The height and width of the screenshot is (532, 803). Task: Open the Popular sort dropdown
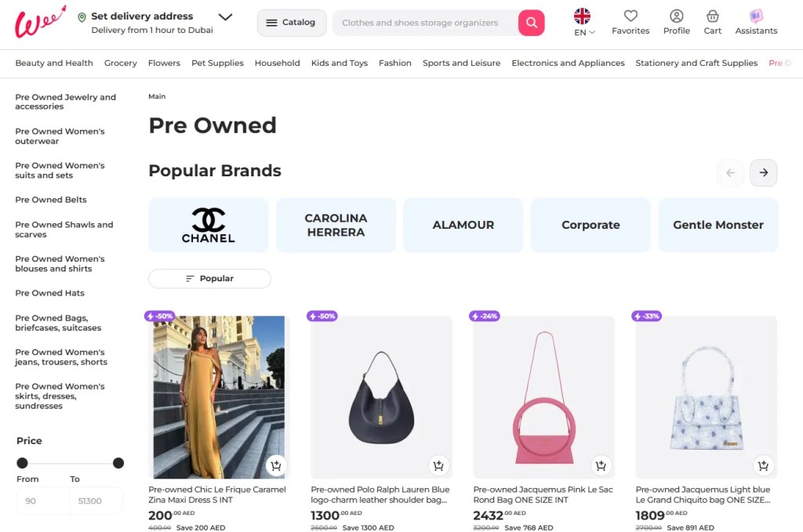pos(209,278)
